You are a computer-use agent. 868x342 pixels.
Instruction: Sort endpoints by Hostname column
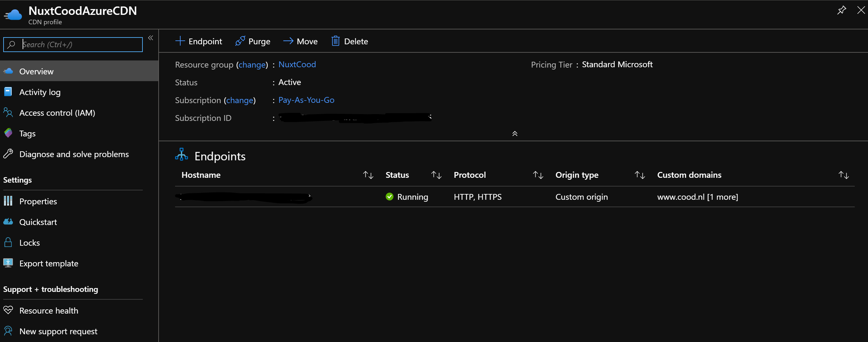201,175
